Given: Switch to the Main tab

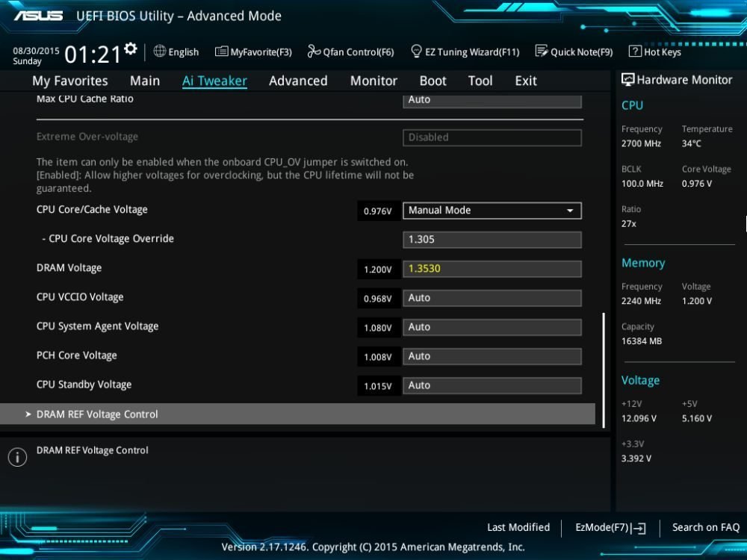Looking at the screenshot, I should (x=145, y=81).
